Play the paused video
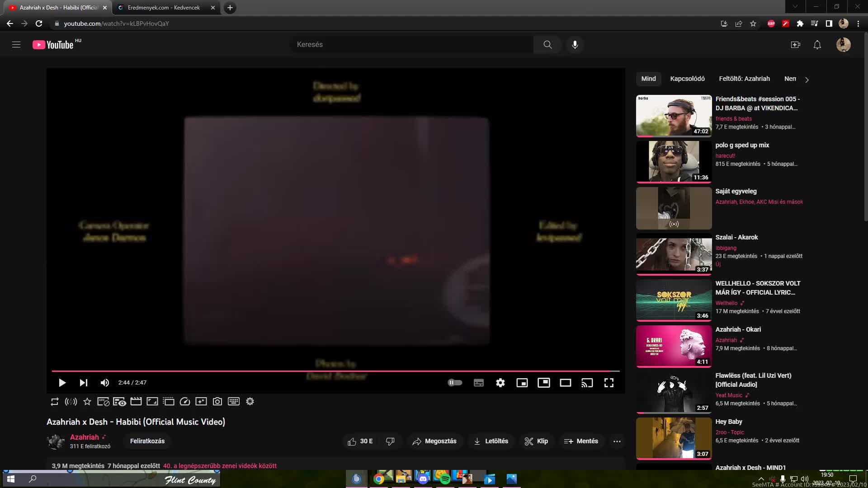Viewport: 868px width, 488px height. click(62, 383)
